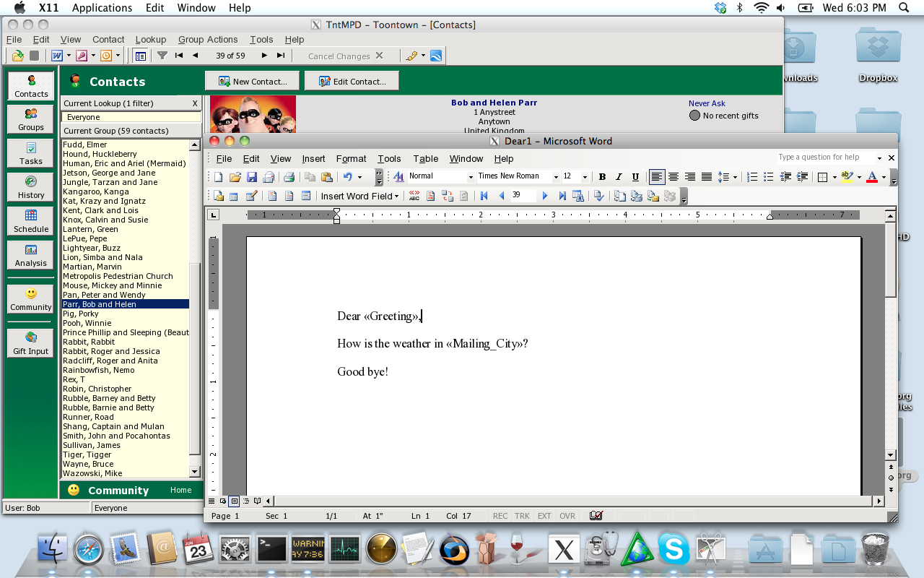Click the Styles and Formatting icon in Word
Screen dimensions: 924x578
pos(398,177)
